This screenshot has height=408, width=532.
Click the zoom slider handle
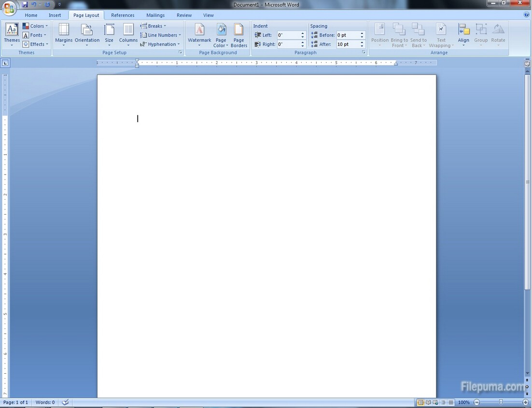coord(501,402)
